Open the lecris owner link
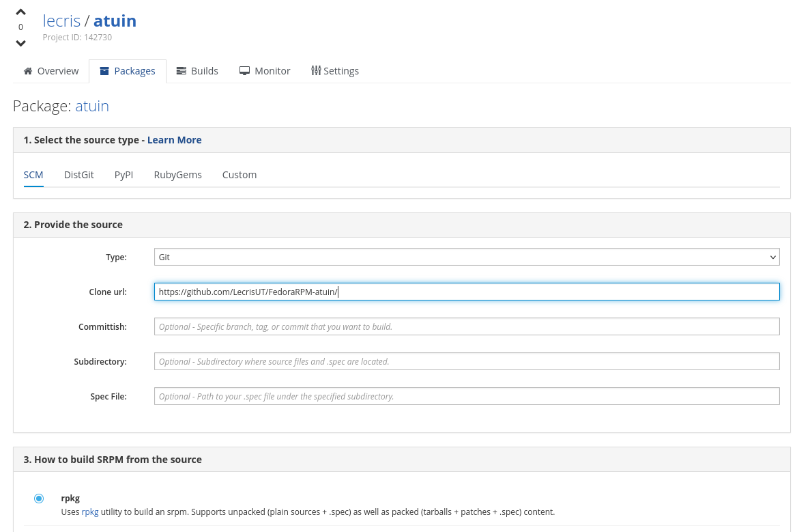 (x=61, y=20)
